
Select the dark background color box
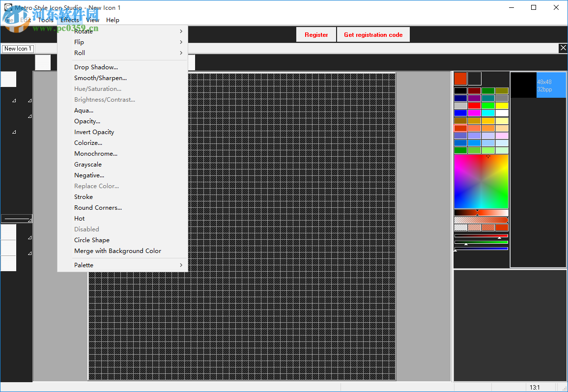pyautogui.click(x=474, y=79)
